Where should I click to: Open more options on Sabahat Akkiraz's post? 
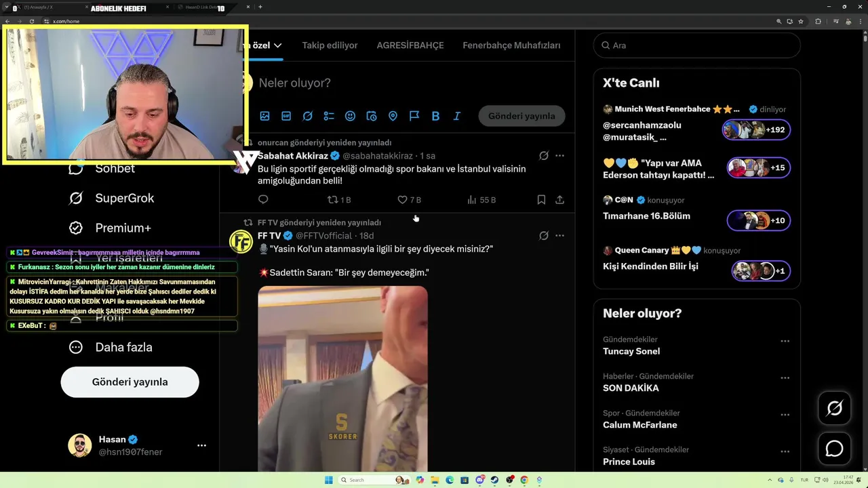pyautogui.click(x=559, y=156)
